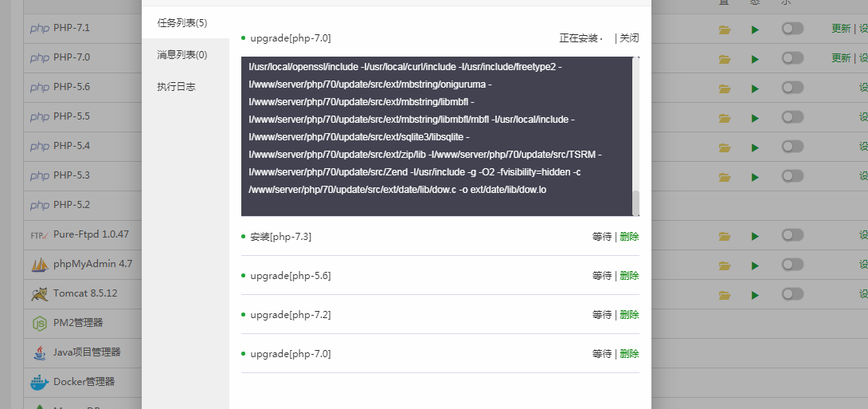Toggle the switch in the PHP-5.5 row
868x409 pixels.
click(x=792, y=116)
